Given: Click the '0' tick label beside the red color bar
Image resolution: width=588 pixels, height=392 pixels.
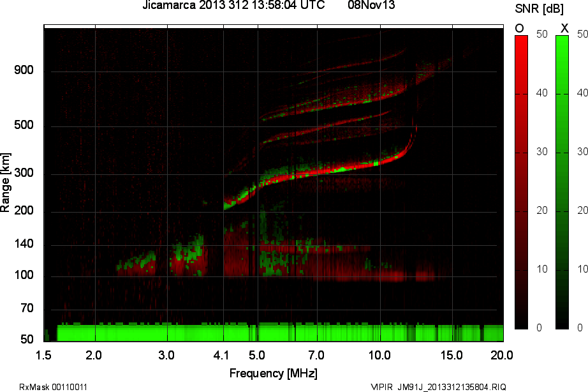Looking at the screenshot, I should coord(540,328).
